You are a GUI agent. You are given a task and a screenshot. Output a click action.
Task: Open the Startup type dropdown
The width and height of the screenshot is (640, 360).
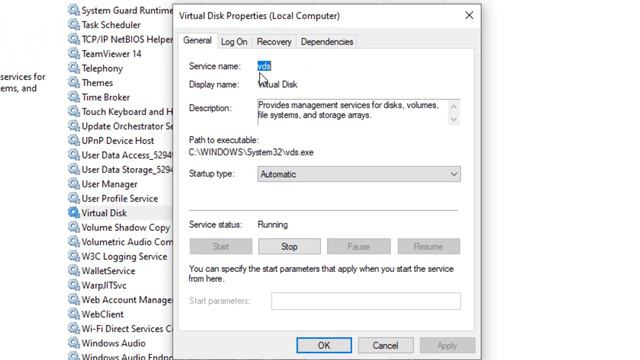click(x=359, y=174)
